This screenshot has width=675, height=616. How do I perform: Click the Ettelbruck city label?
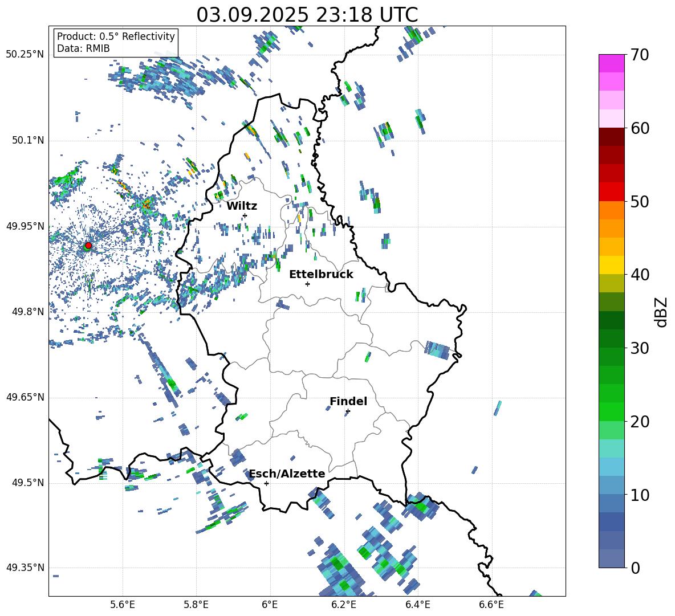[321, 275]
